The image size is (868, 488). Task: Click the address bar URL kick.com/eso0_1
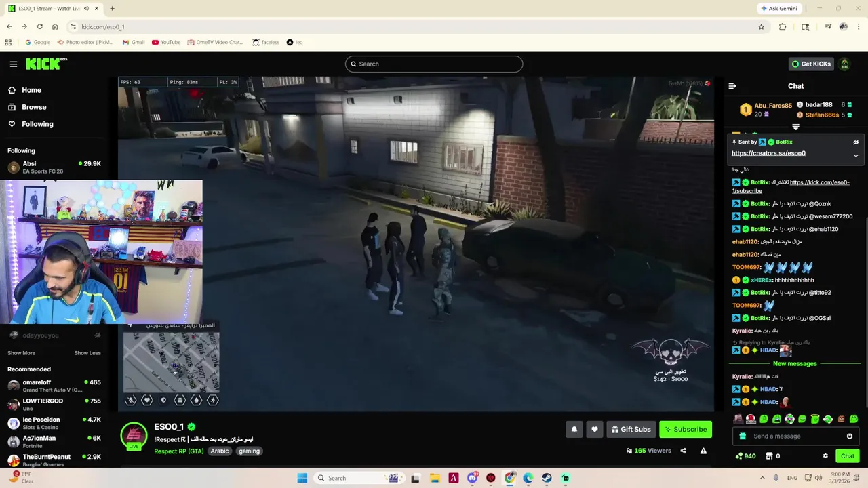pyautogui.click(x=103, y=27)
